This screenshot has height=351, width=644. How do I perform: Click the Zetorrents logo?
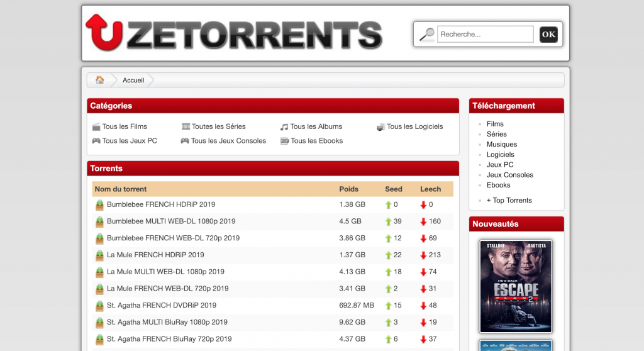tap(234, 33)
